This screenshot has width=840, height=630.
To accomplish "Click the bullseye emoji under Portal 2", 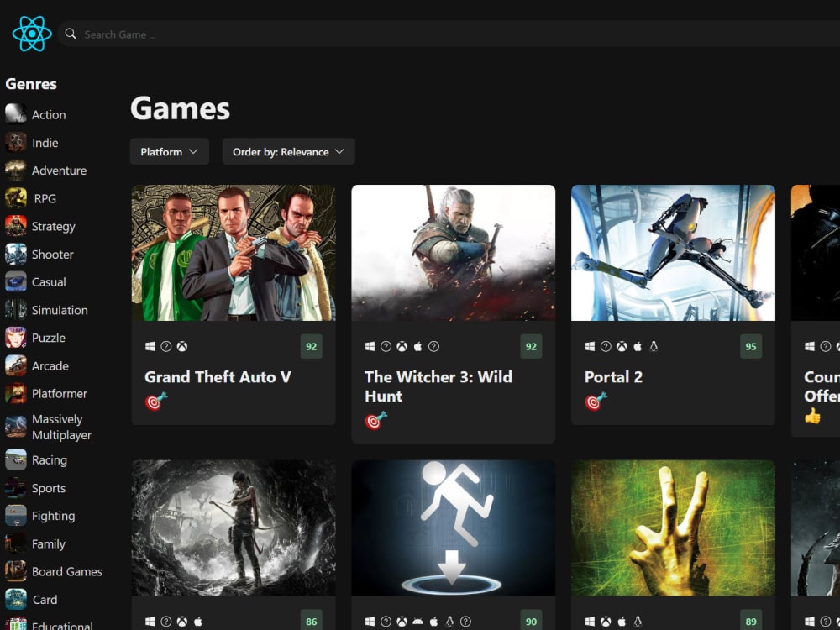I will tap(596, 402).
